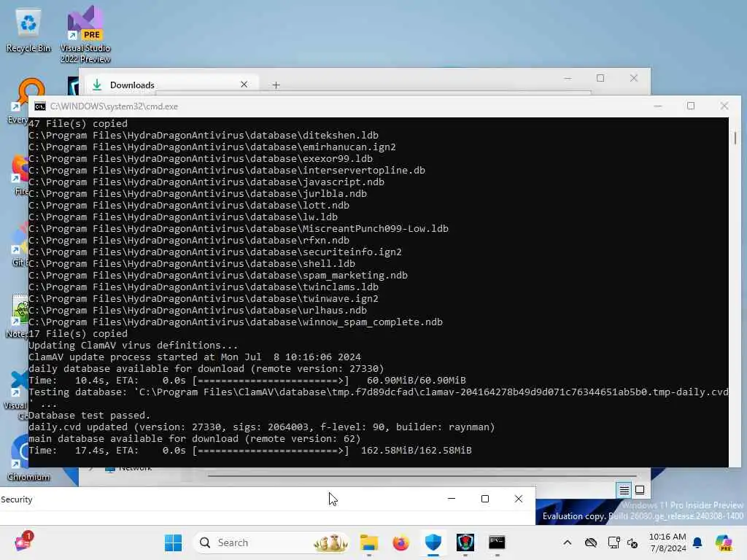747x560 pixels.
Task: Open network status tray icon
Action: click(614, 542)
